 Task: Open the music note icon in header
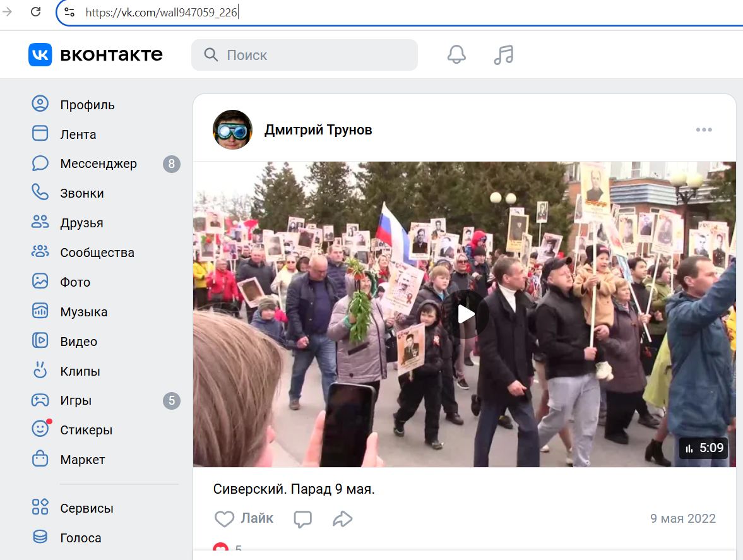(503, 55)
